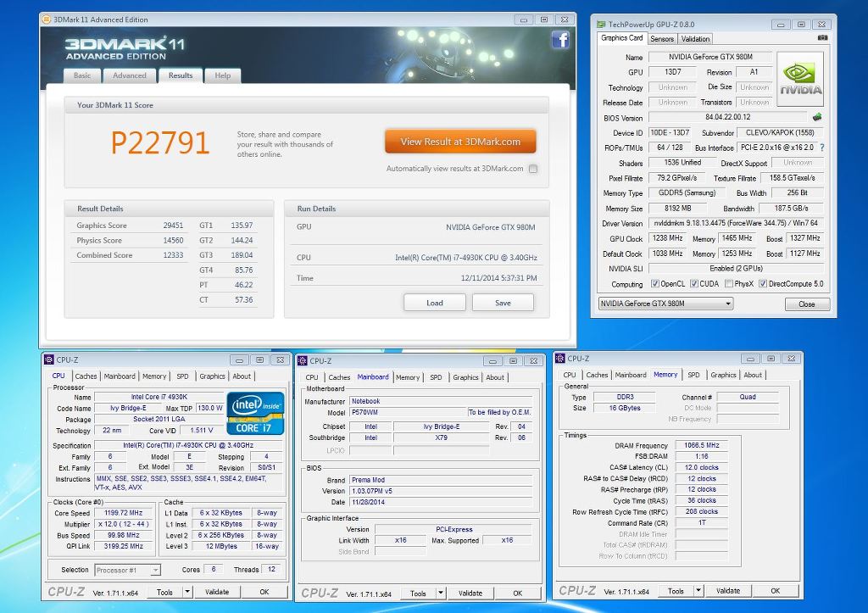Image resolution: width=868 pixels, height=613 pixels.
Task: Click the GPU-Z camera screenshot icon
Action: click(x=822, y=38)
